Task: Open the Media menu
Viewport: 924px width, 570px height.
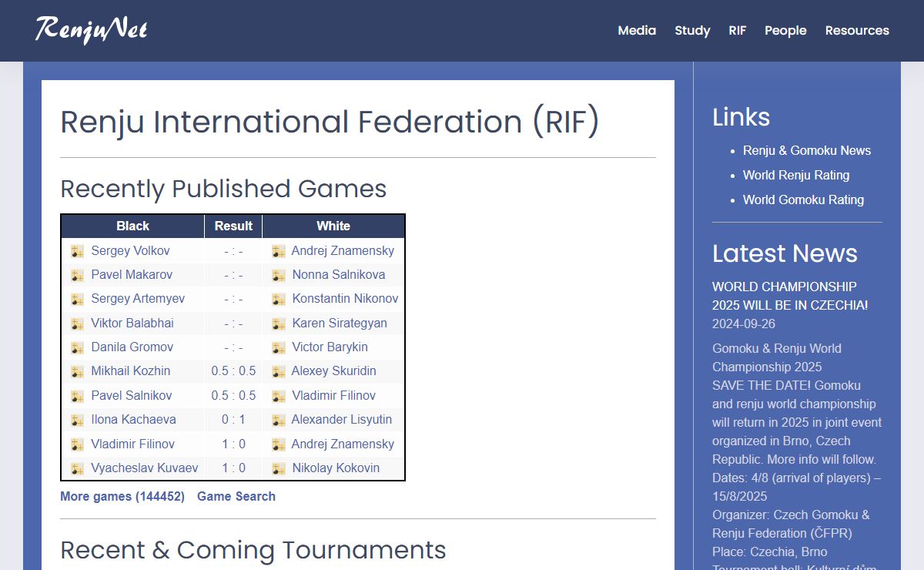Action: pos(637,31)
